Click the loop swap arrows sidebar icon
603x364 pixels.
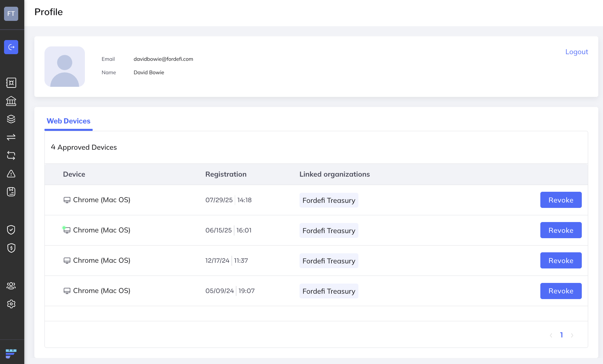click(x=11, y=155)
